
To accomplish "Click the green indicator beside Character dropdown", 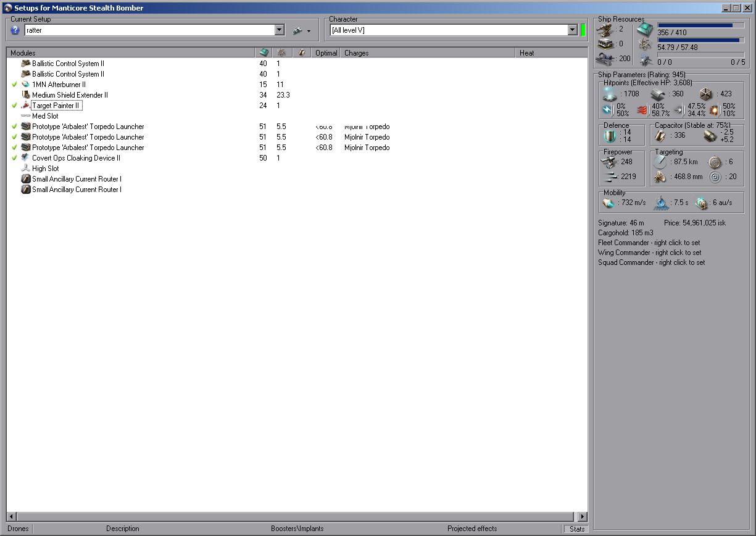I will pos(583,30).
